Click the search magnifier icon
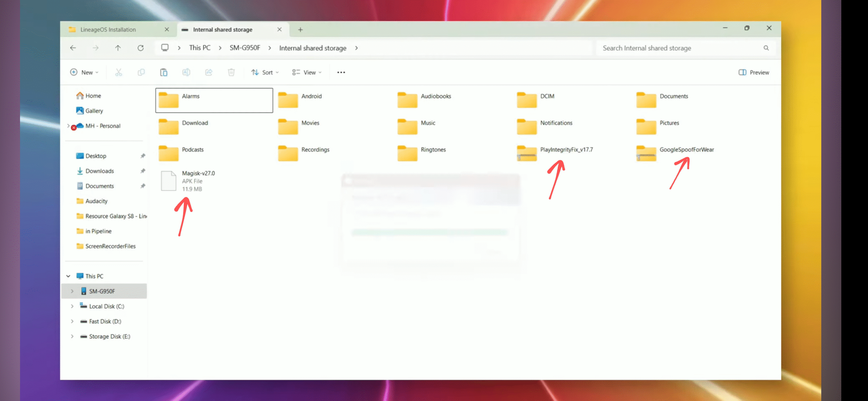 tap(766, 48)
